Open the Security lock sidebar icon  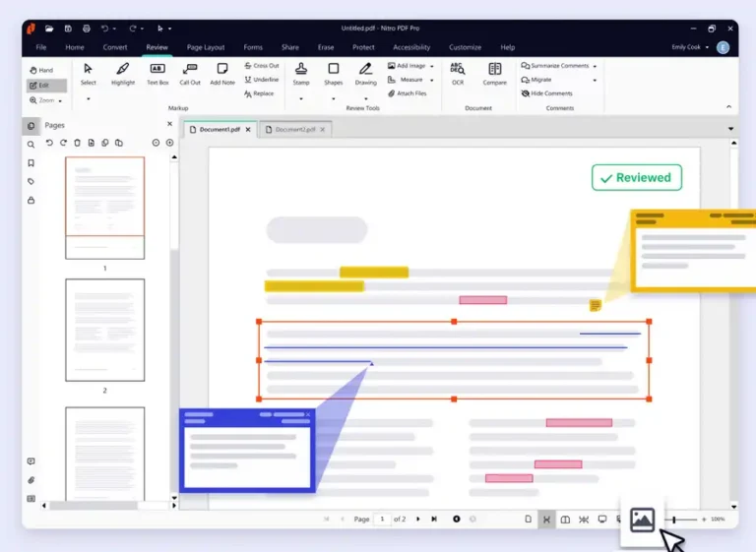point(31,200)
